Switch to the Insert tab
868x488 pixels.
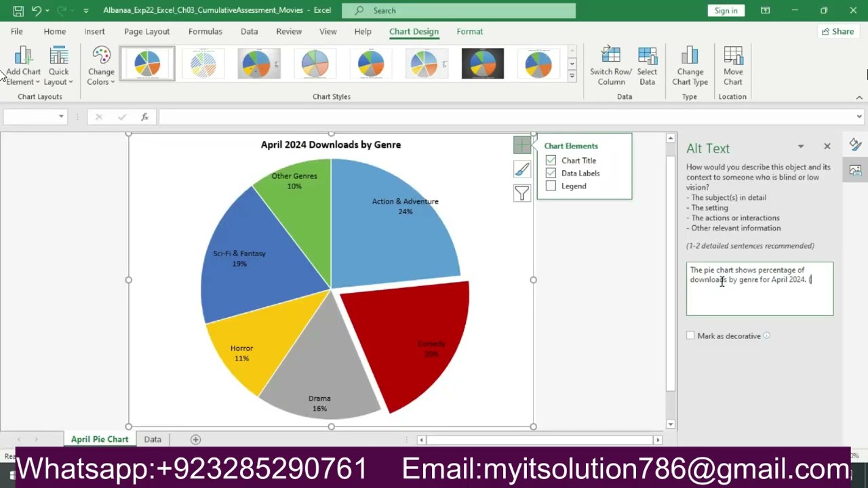(x=94, y=31)
